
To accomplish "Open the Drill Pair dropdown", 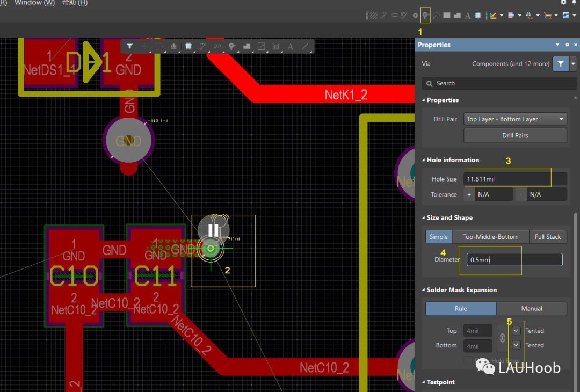I will (515, 119).
